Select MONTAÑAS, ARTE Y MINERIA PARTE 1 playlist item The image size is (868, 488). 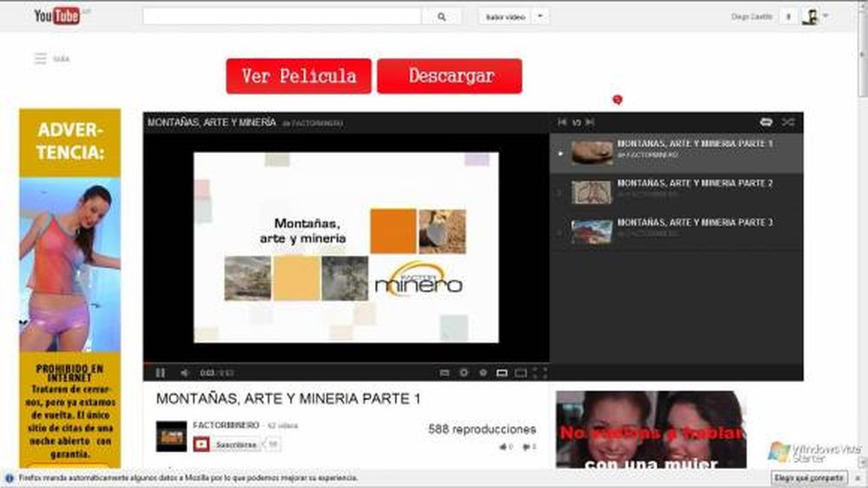pyautogui.click(x=676, y=153)
